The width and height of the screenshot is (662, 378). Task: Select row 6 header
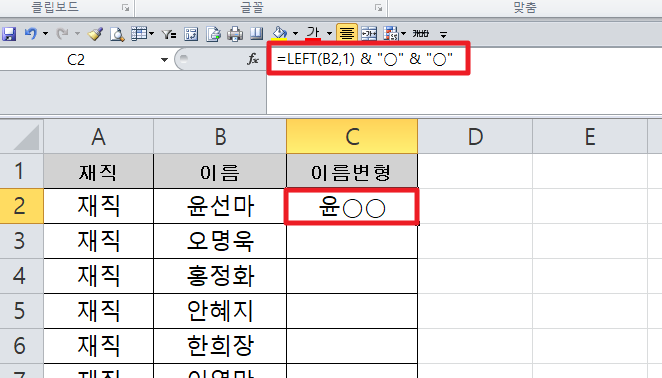[x=22, y=346]
